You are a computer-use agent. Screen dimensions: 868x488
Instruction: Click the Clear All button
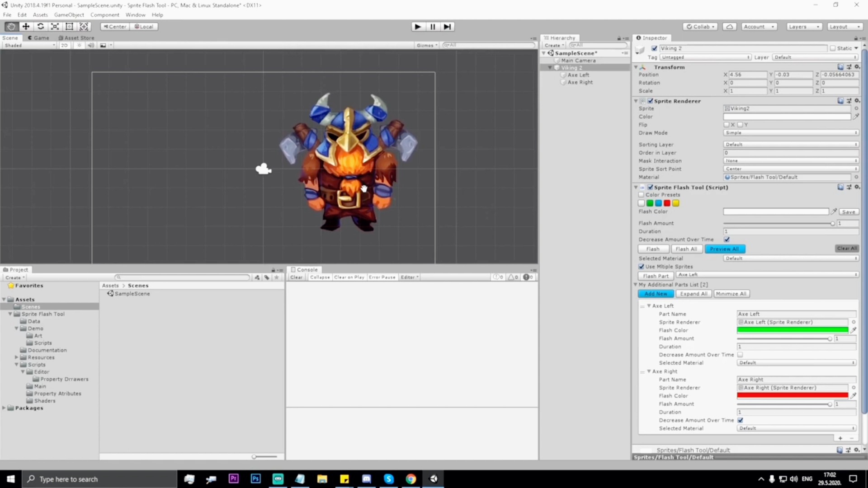(x=847, y=249)
